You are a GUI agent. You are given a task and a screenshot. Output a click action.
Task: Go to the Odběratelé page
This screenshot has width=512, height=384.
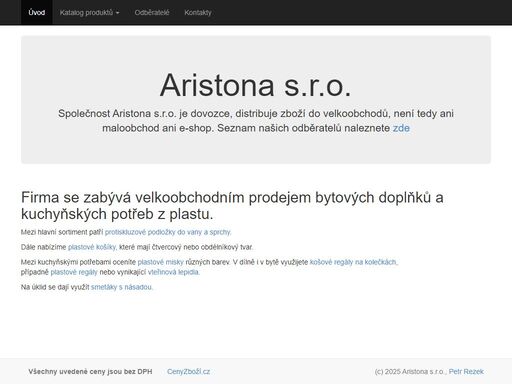pos(152,13)
